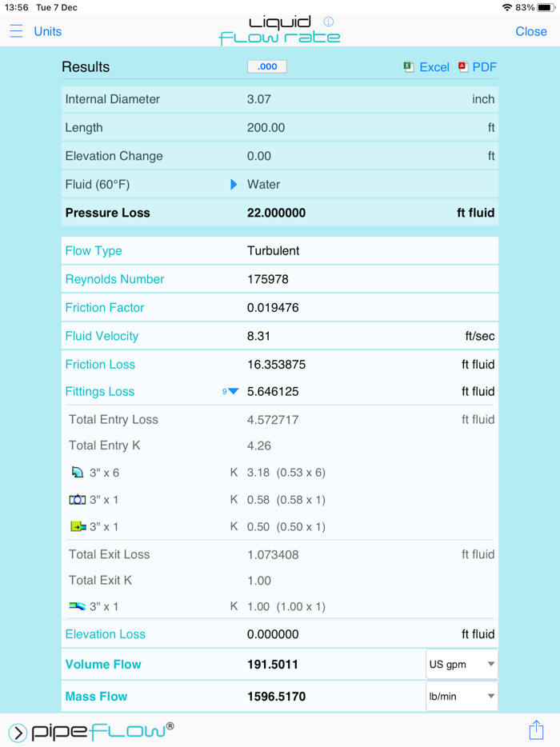Export results via Excel link
Viewport: 560px width, 747px height.
(434, 67)
